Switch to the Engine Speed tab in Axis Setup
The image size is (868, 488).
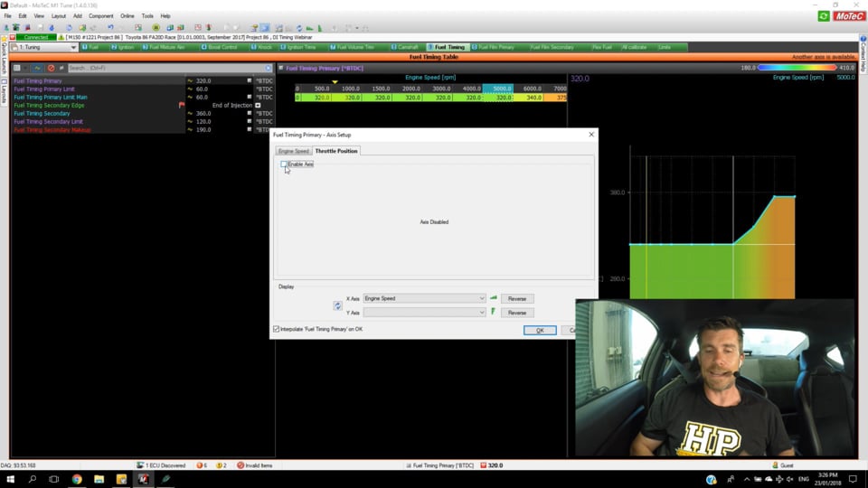(293, 151)
